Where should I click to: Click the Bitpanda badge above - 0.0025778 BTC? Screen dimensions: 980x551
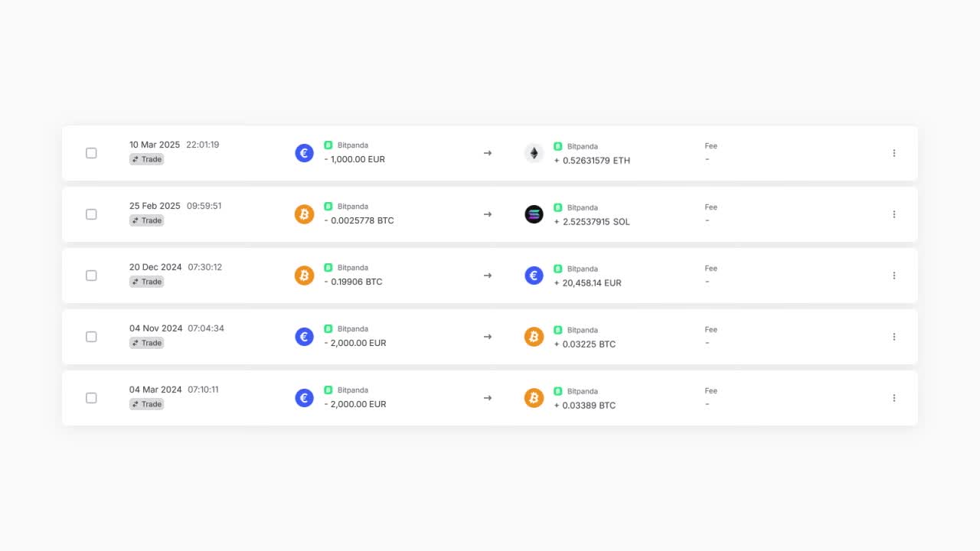tap(328, 206)
